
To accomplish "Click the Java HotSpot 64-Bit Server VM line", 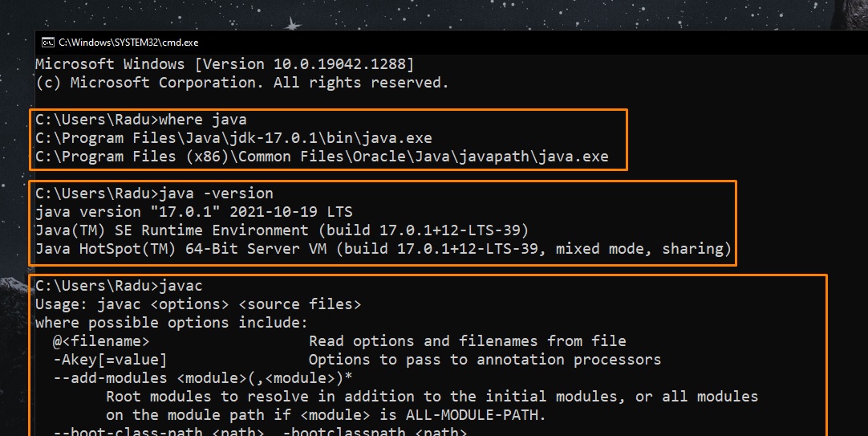I will pyautogui.click(x=383, y=249).
